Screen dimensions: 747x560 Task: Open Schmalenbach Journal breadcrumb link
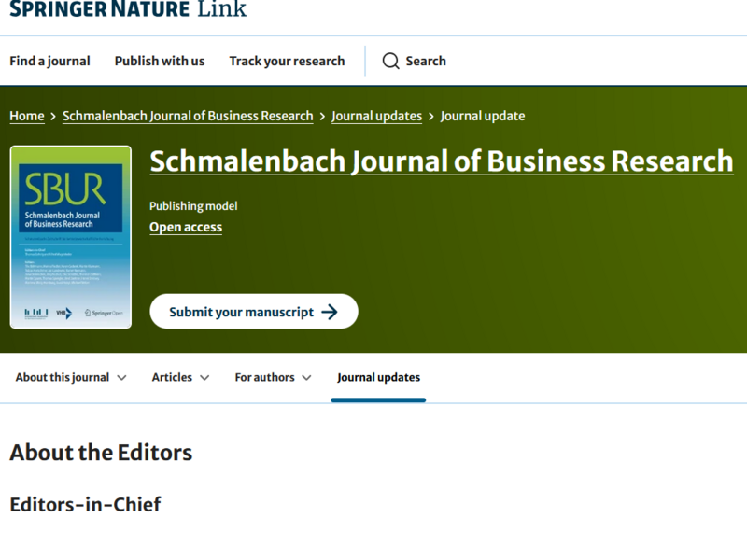(x=188, y=116)
